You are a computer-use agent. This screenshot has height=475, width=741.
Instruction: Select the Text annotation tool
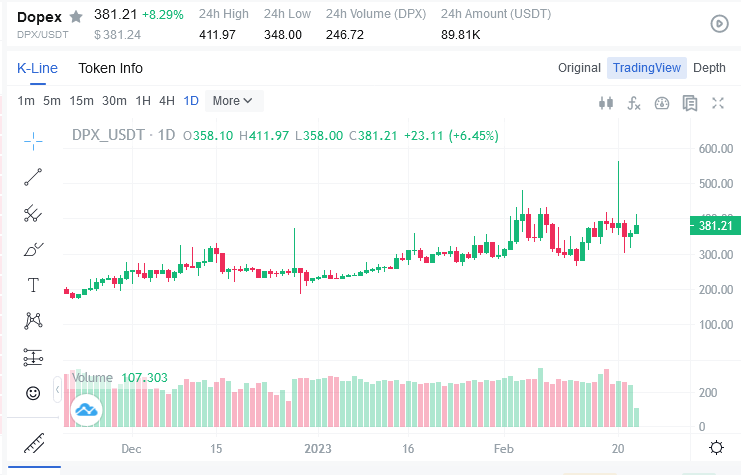tap(33, 285)
